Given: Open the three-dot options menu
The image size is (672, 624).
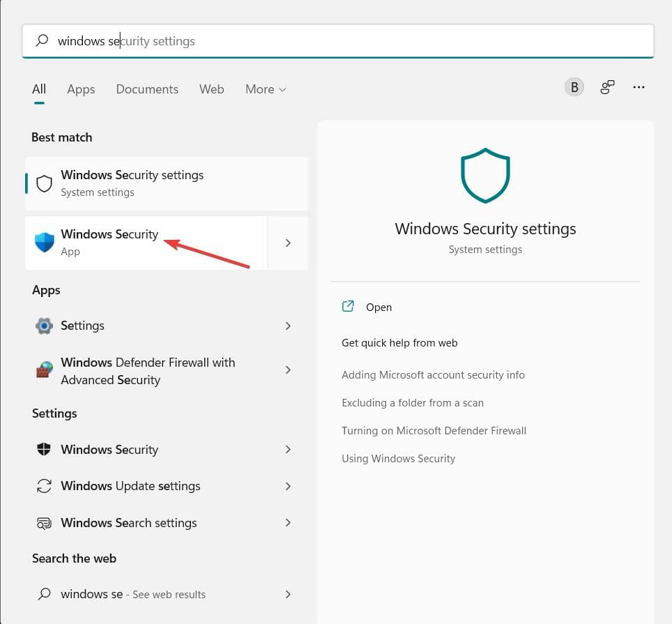Looking at the screenshot, I should pos(639,87).
